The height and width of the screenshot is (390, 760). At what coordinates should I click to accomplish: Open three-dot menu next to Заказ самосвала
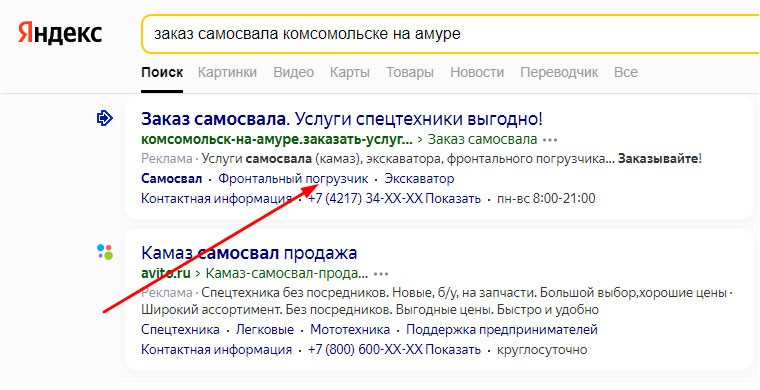[x=550, y=140]
